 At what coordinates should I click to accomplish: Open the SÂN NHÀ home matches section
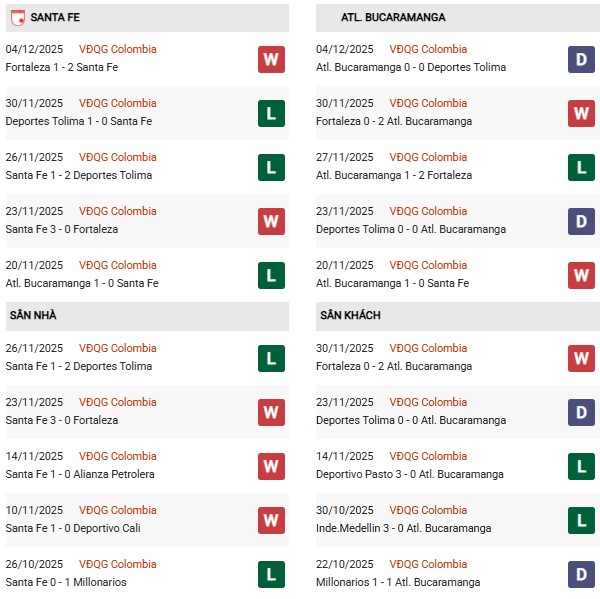pyautogui.click(x=33, y=315)
